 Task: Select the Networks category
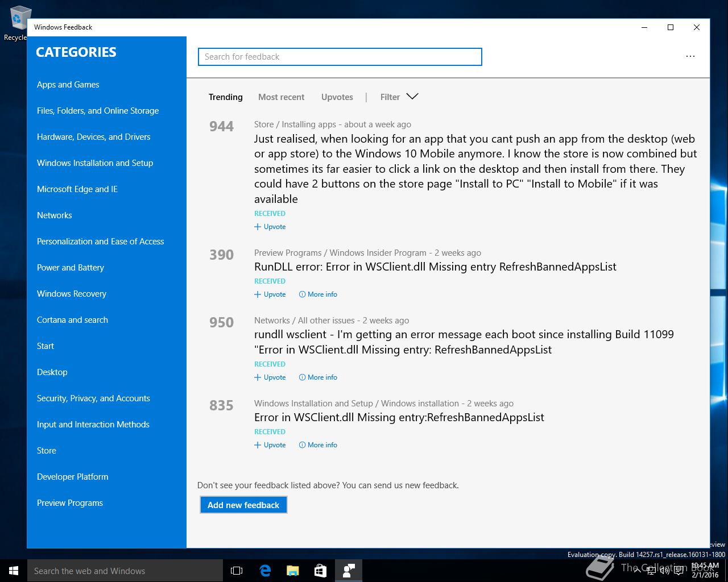(x=55, y=215)
